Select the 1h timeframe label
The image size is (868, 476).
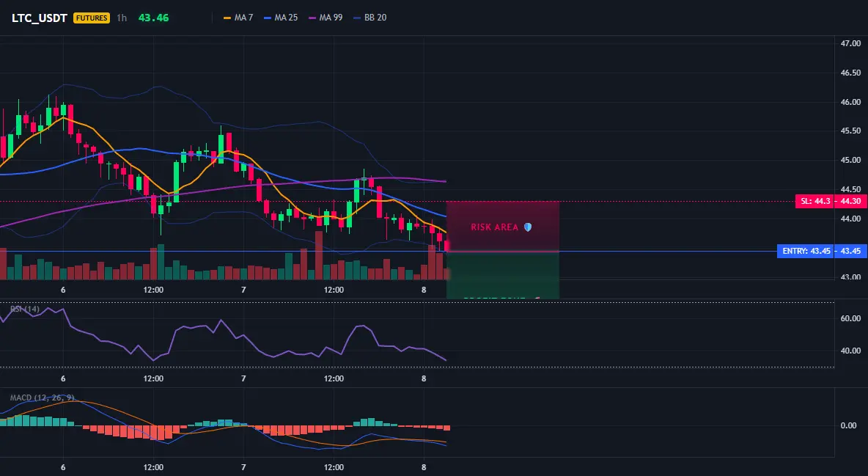pyautogui.click(x=122, y=18)
